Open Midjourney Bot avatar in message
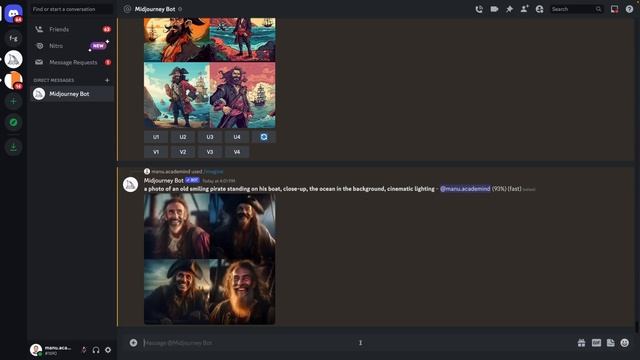Image resolution: width=640 pixels, height=360 pixels. pyautogui.click(x=131, y=184)
